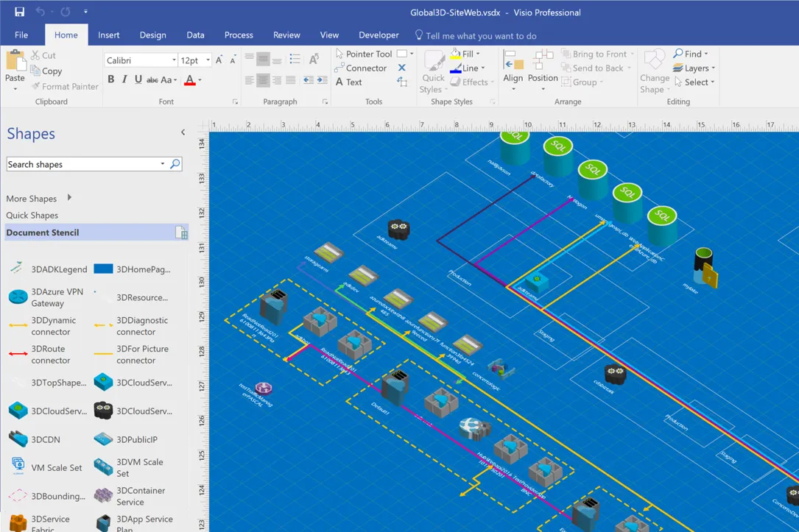Click Send to Back

pos(596,68)
